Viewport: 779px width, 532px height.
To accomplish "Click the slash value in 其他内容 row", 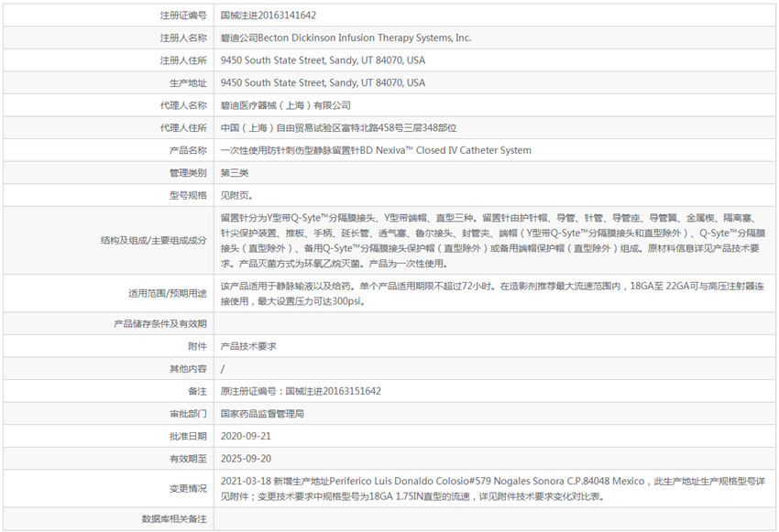I will [223, 369].
